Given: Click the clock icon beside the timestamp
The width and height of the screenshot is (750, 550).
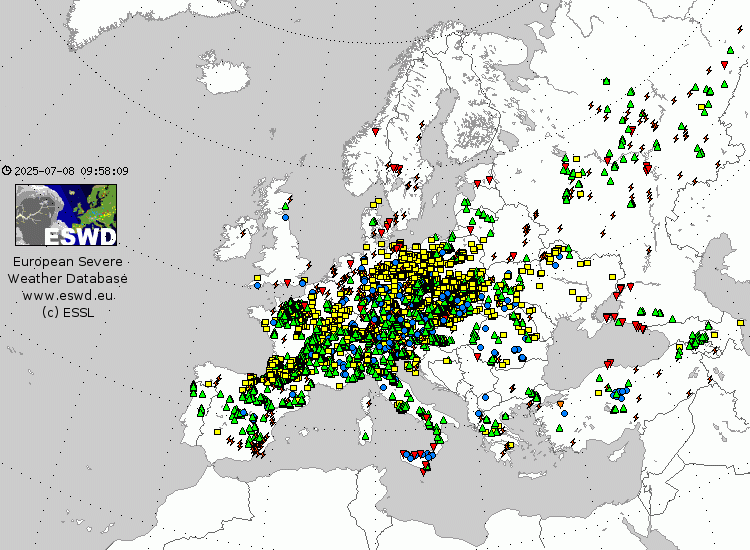Looking at the screenshot, I should pyautogui.click(x=6, y=171).
